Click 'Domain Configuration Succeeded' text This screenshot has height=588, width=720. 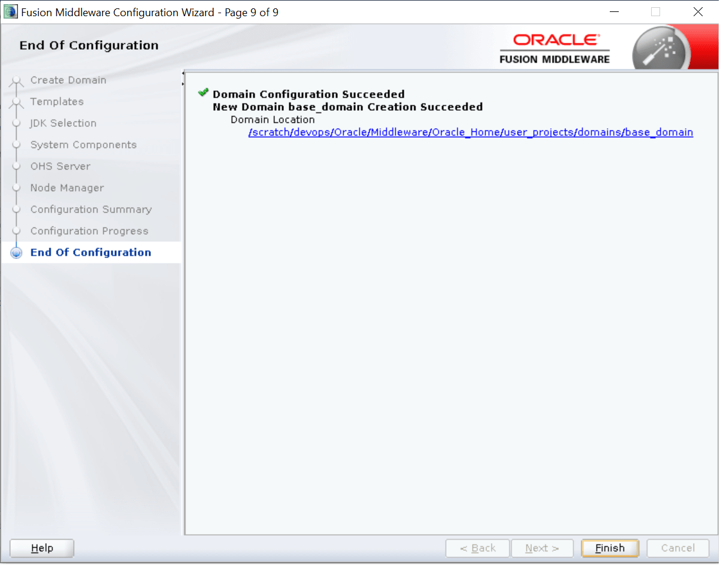pyautogui.click(x=308, y=94)
